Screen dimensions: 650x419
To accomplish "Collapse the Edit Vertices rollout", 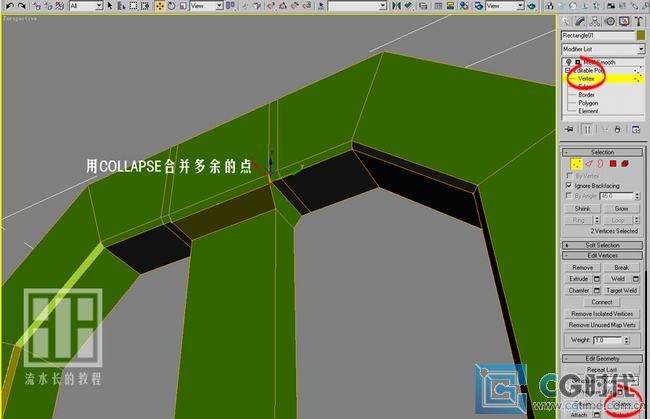I will (x=602, y=256).
